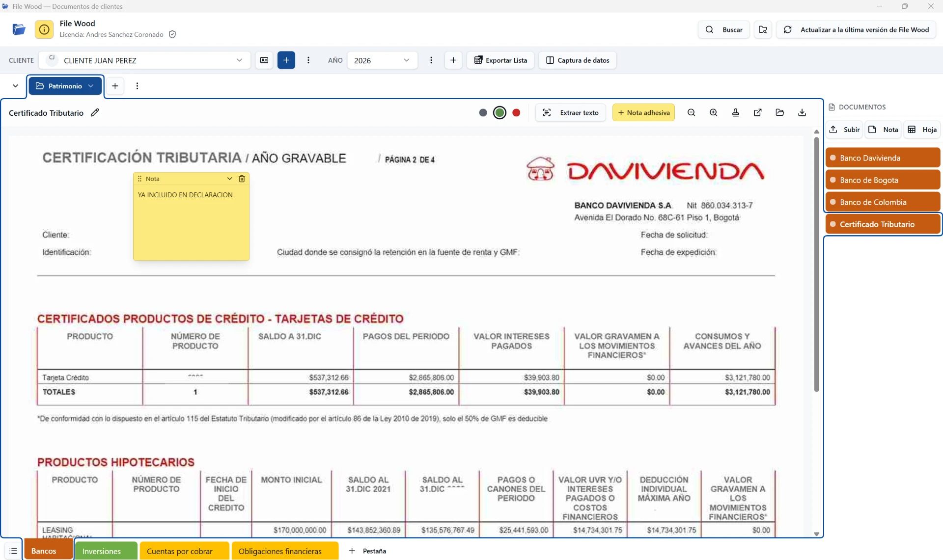Add a Nota adhesiva
This screenshot has height=560, width=943.
tap(643, 112)
